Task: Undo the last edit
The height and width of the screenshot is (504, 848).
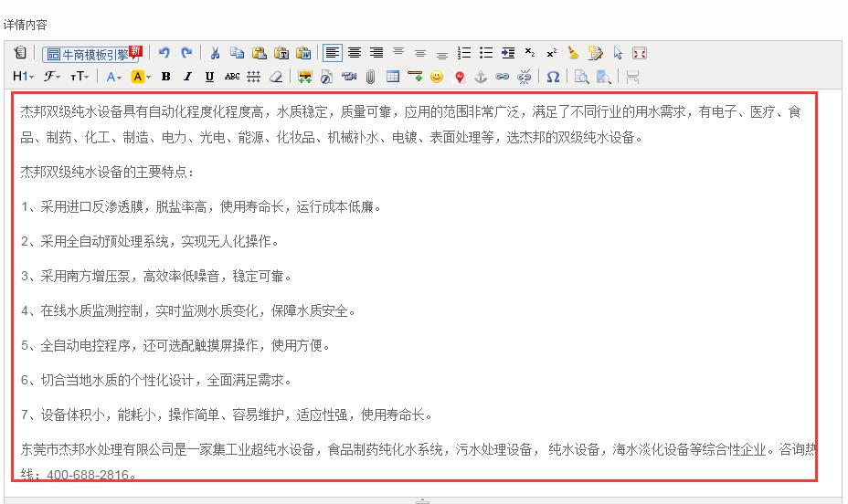Action: pyautogui.click(x=164, y=53)
